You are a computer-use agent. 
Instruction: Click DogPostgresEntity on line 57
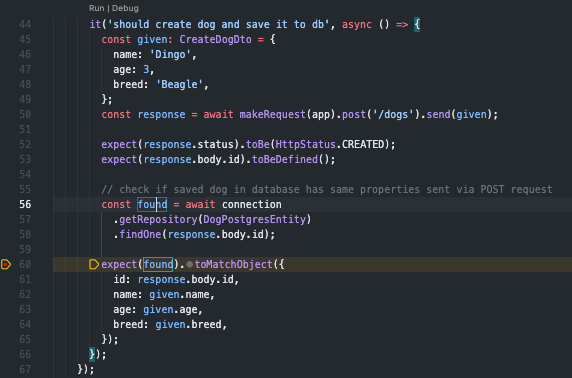coord(255,219)
